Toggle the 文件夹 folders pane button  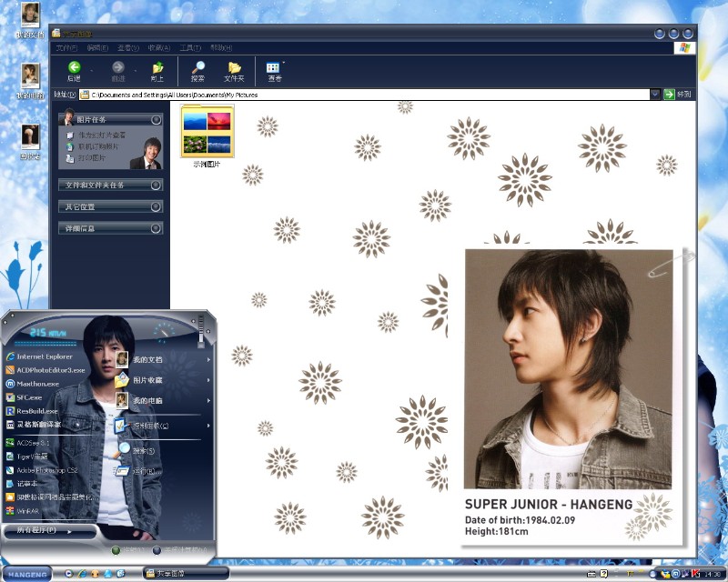234,71
